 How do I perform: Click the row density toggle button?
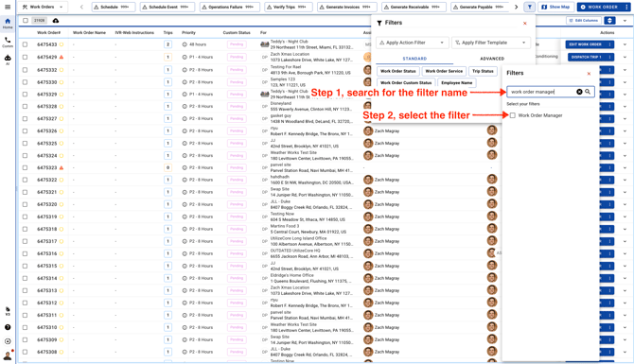tap(609, 21)
